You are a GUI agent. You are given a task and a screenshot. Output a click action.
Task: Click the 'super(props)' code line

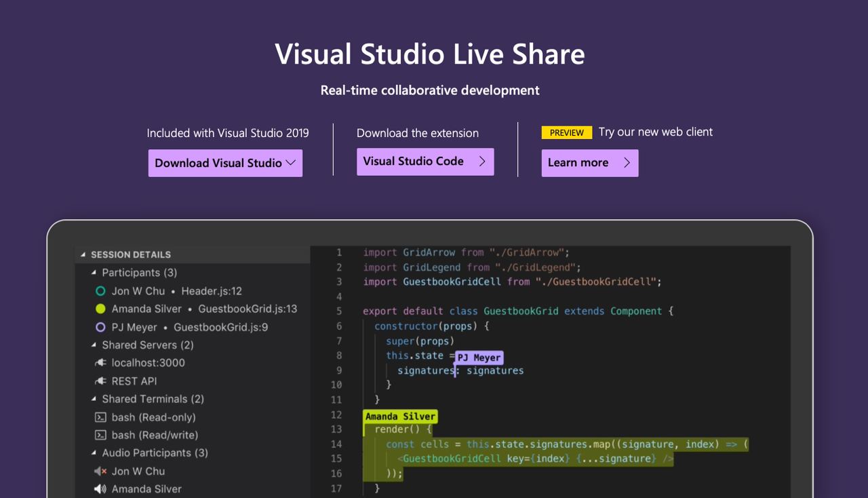click(x=420, y=341)
